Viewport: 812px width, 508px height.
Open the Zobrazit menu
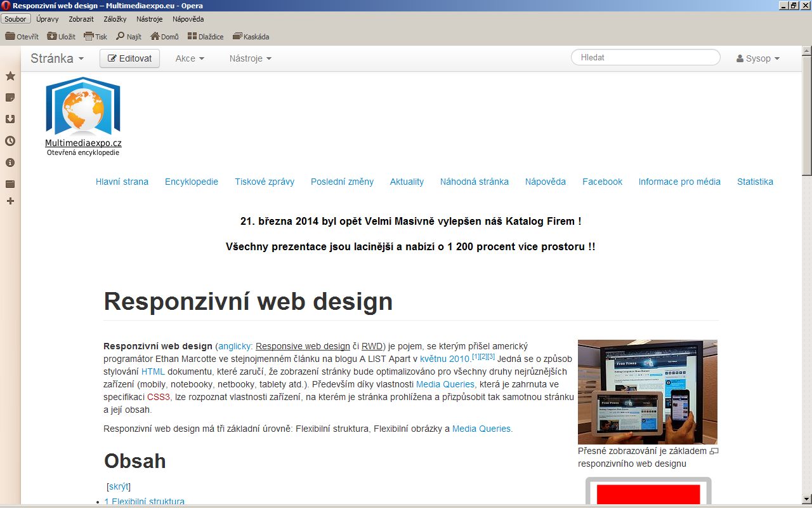coord(81,19)
